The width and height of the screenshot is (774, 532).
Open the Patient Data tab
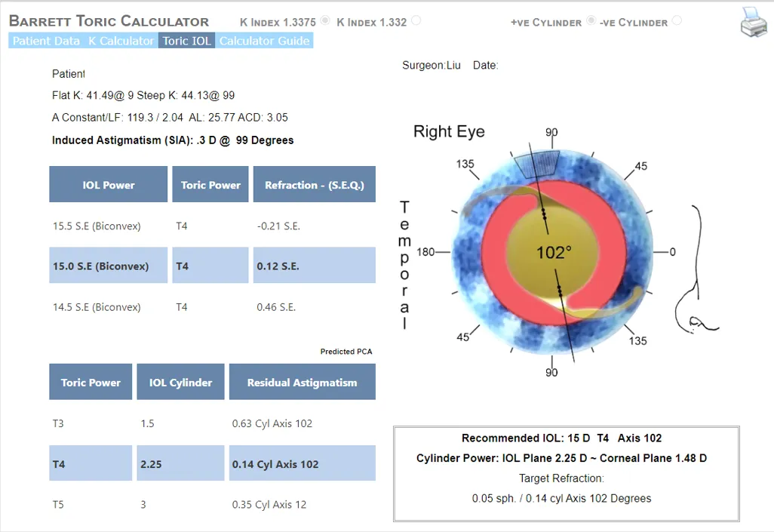pos(46,41)
